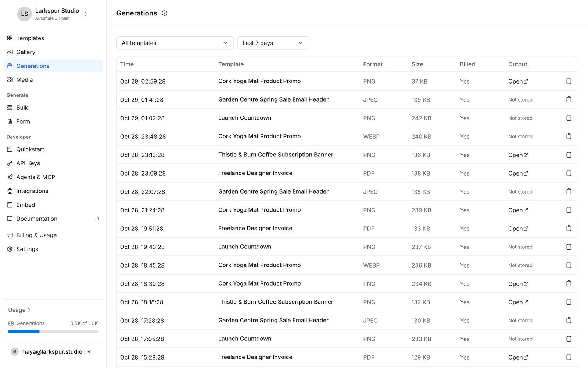Click the Integrations puzzle icon

coord(10,191)
